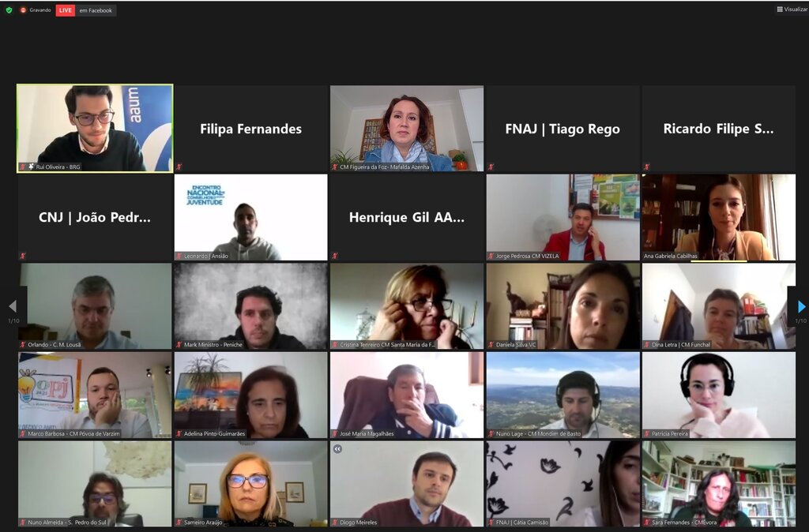Screen dimensions: 809x532
Task: Select Mark Ministro - Peniche video tile
Action: 250,306
